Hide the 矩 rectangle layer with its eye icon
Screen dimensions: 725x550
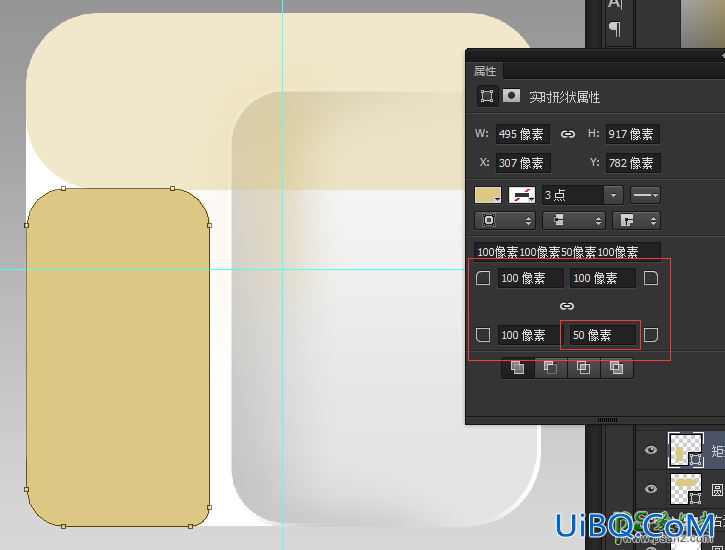point(651,450)
